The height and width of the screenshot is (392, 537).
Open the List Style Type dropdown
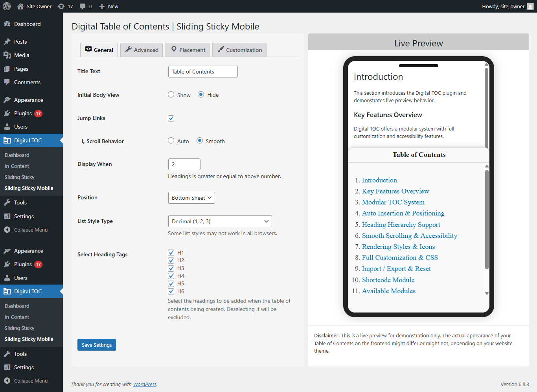220,221
